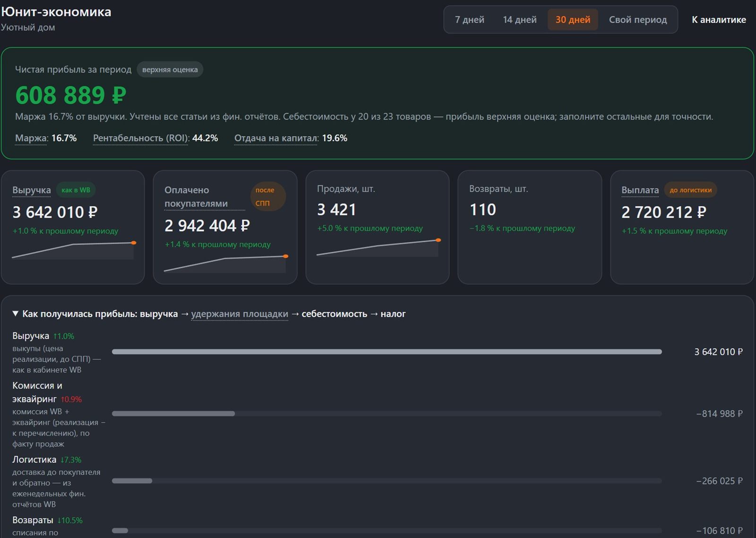Click the Отдача на капитал term

click(276, 138)
